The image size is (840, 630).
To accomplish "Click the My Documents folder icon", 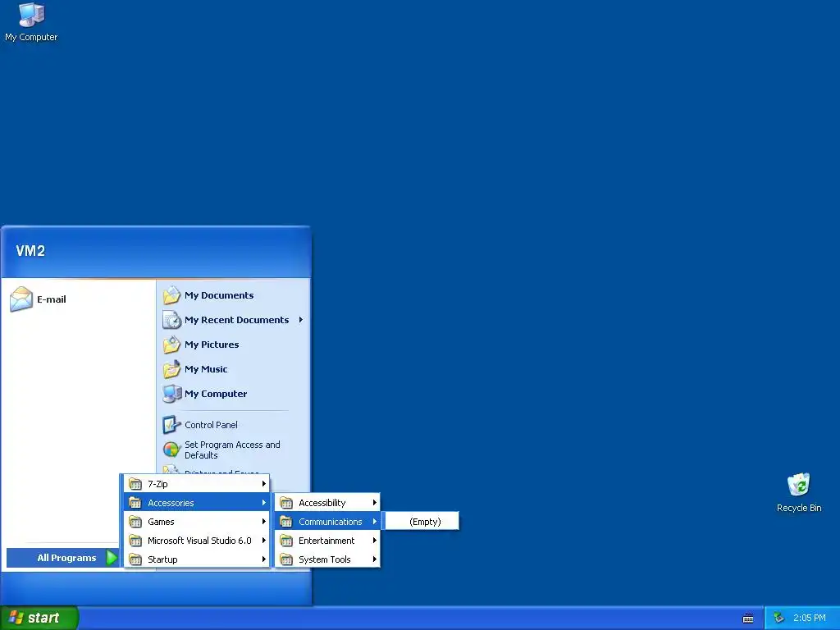I will pyautogui.click(x=171, y=295).
